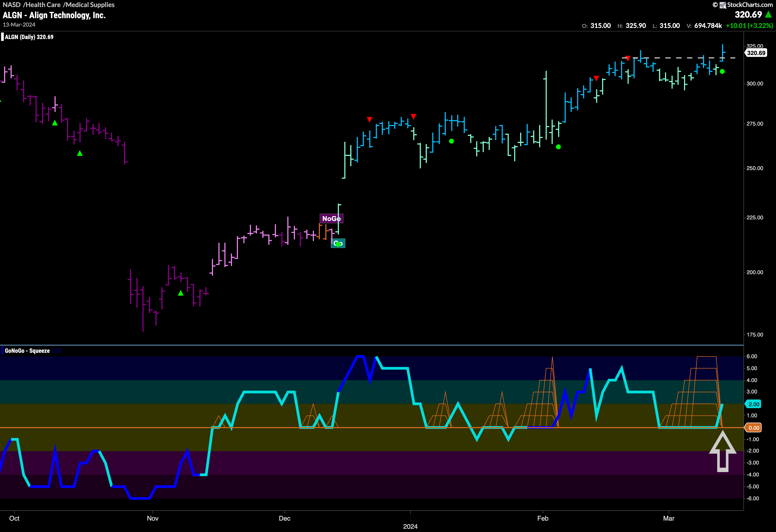Click the NASD exchange label

coord(12,5)
